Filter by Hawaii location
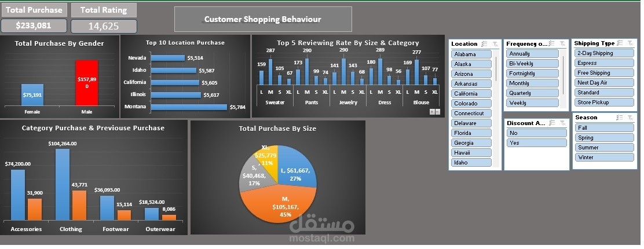Image resolution: width=644 pixels, height=249 pixels. [471, 153]
